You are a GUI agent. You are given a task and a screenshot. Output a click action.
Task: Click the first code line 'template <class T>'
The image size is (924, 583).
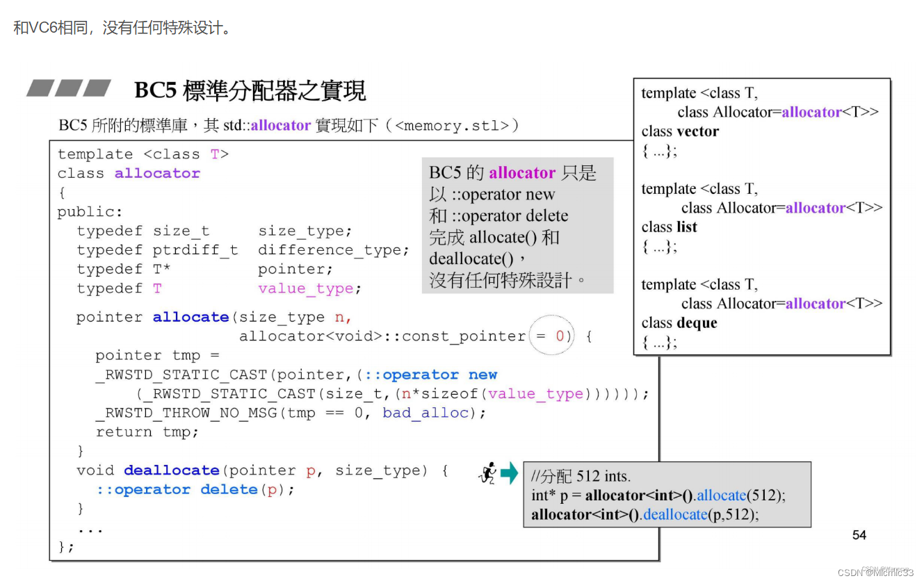pyautogui.click(x=143, y=154)
